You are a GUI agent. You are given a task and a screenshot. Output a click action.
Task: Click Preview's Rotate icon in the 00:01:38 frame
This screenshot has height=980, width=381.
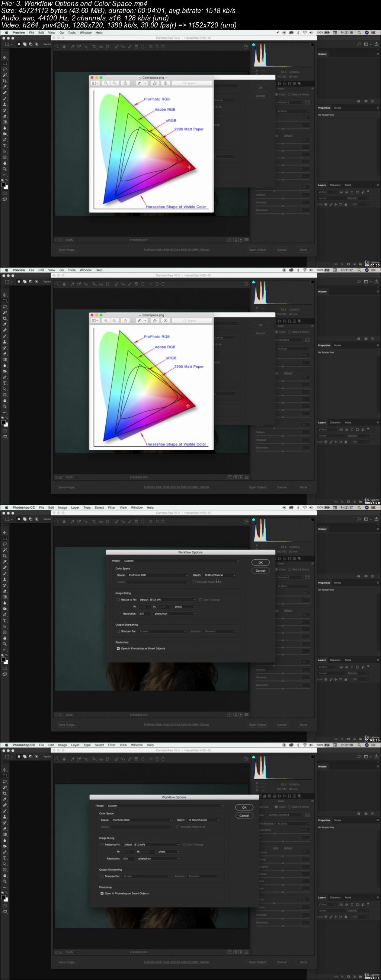[155, 320]
